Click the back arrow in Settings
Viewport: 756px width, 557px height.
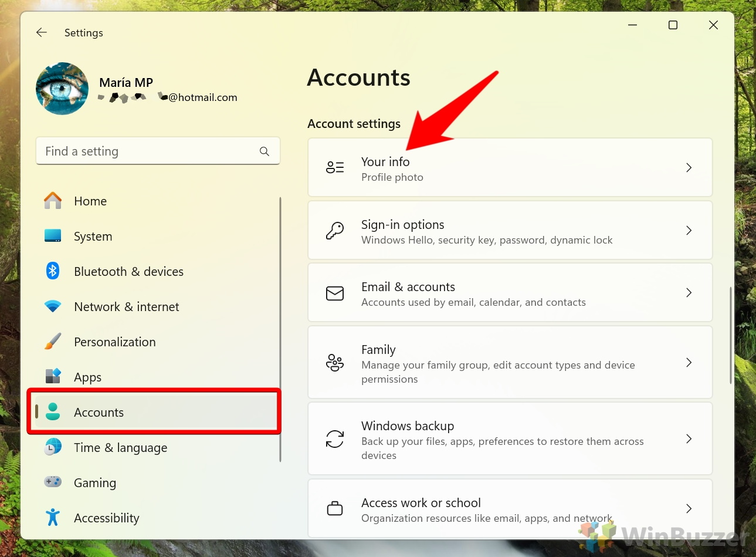42,33
